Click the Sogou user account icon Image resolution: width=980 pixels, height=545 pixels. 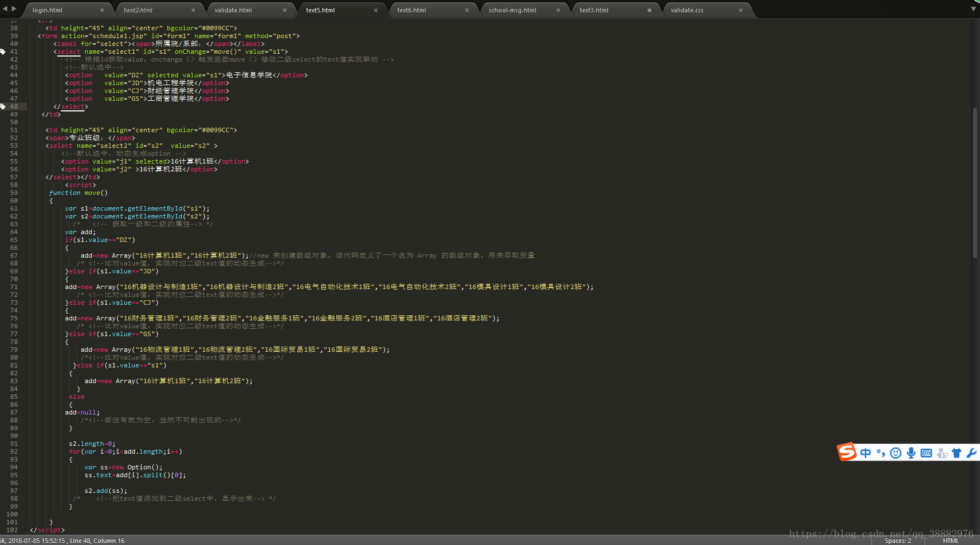942,453
